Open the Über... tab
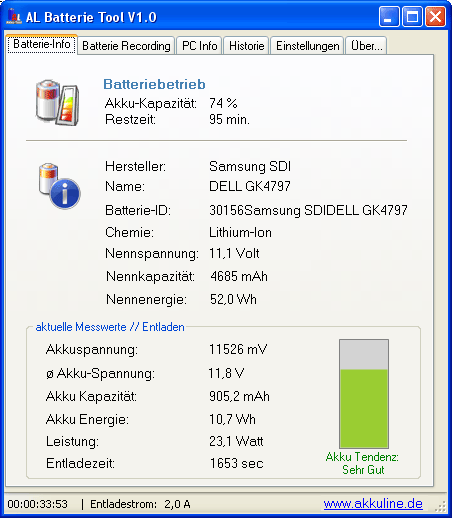 366,46
